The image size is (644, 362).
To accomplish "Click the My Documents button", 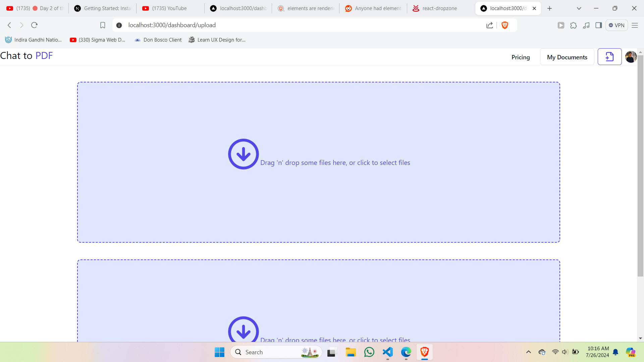I will [x=567, y=57].
